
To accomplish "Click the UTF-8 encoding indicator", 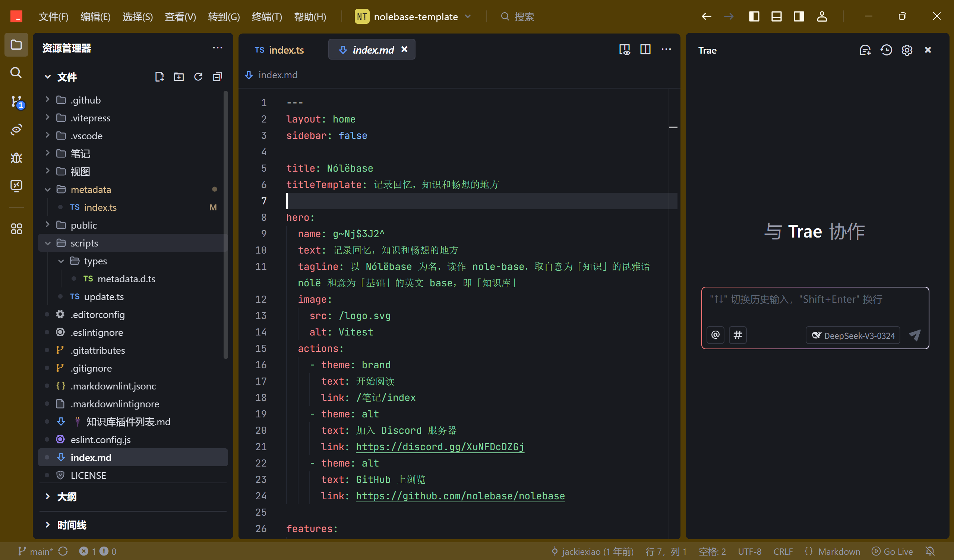I will (749, 551).
